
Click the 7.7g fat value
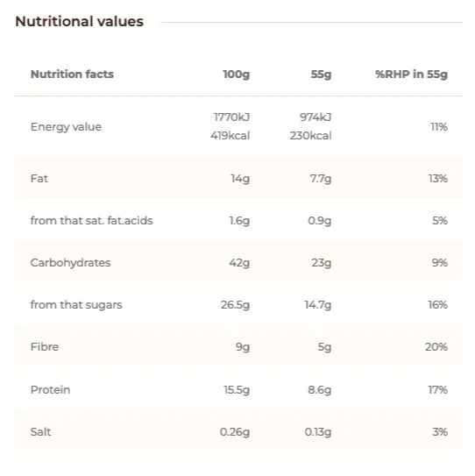(321, 179)
